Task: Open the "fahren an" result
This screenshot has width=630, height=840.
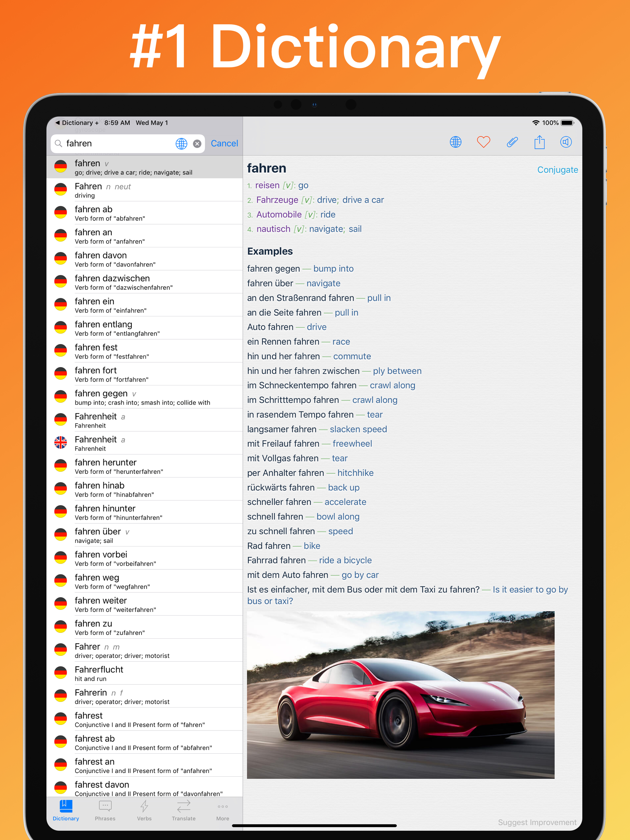Action: click(144, 236)
